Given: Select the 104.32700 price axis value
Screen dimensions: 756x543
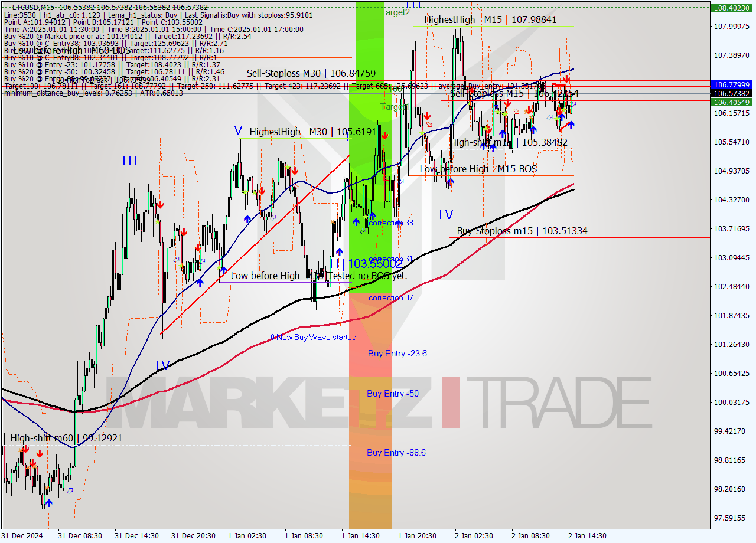Looking at the screenshot, I should point(731,199).
